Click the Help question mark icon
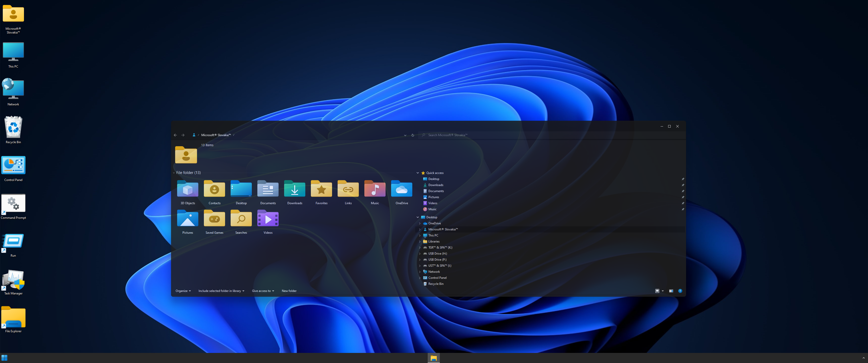Screen dimensions: 868x363 click(680, 291)
